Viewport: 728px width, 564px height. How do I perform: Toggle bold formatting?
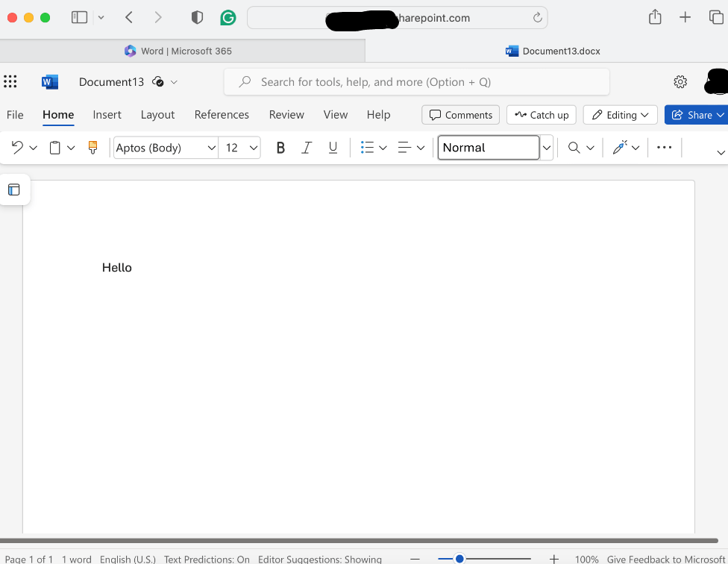[280, 148]
